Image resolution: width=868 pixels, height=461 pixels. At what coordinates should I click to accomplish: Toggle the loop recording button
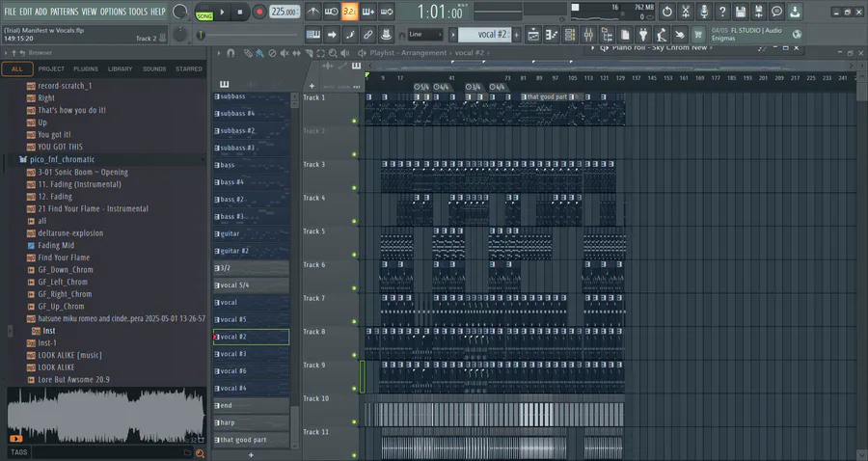[x=387, y=12]
